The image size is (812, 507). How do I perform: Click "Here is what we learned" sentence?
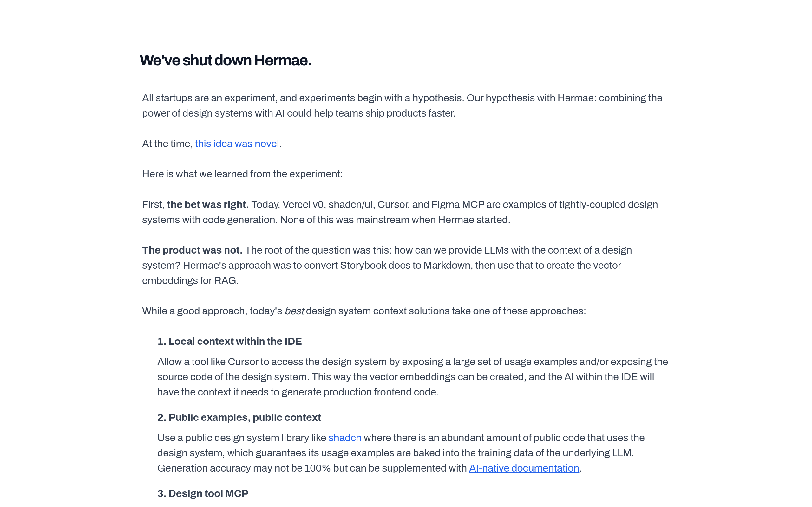[x=242, y=174]
